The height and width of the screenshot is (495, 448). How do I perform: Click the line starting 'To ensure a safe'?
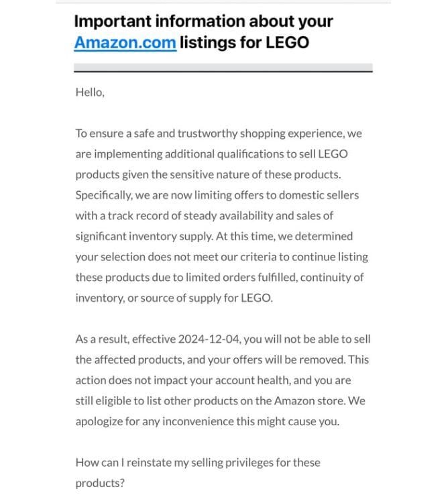pyautogui.click(x=219, y=133)
